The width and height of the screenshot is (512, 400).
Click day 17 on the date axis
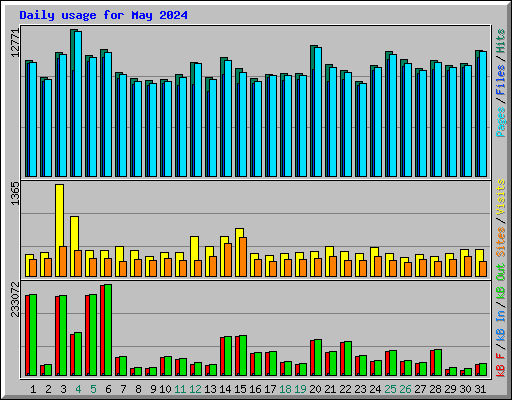point(270,389)
